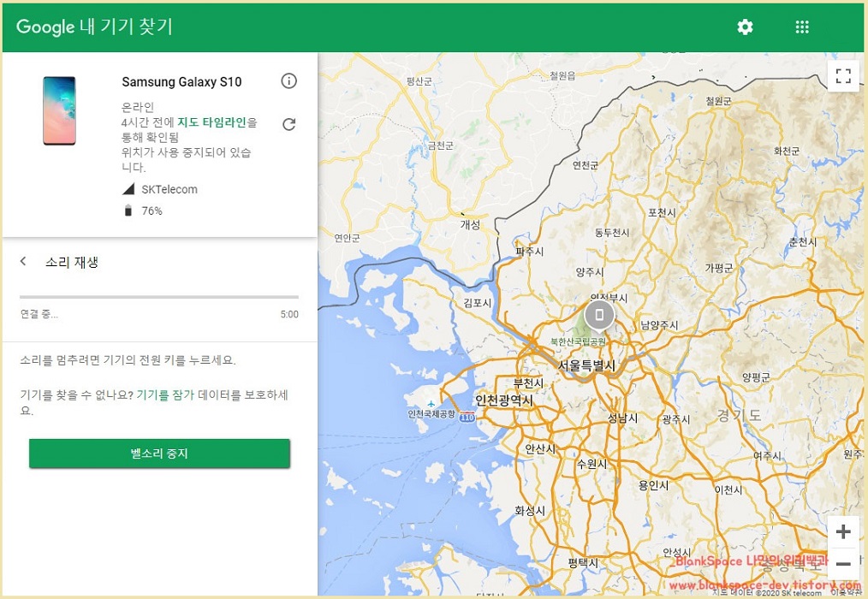This screenshot has height=599, width=868.
Task: Click the Samsung Galaxy S10 device name
Action: coord(181,82)
